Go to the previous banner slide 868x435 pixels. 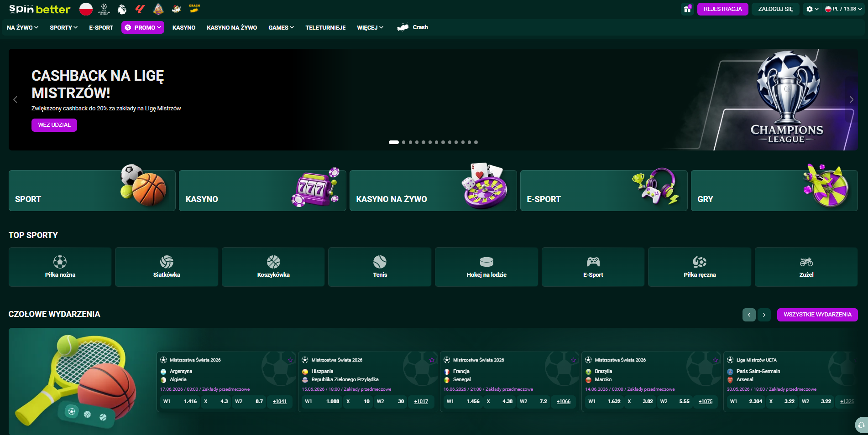pyautogui.click(x=15, y=99)
